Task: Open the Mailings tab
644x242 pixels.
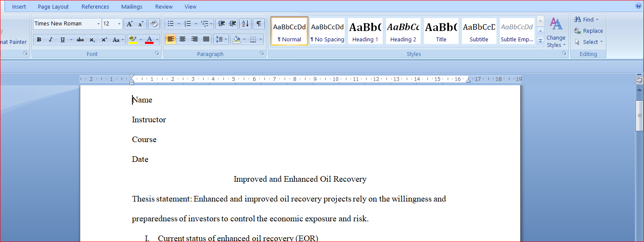Action: (x=132, y=6)
